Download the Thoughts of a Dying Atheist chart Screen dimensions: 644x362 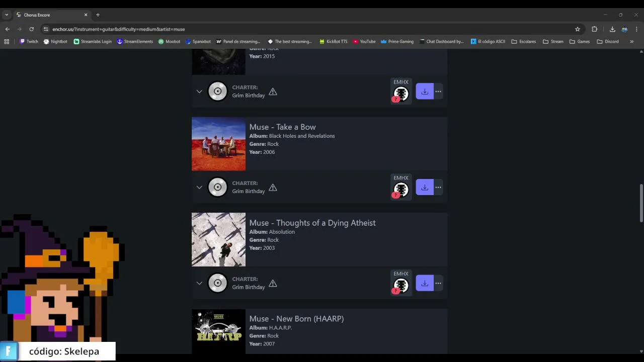(x=425, y=283)
